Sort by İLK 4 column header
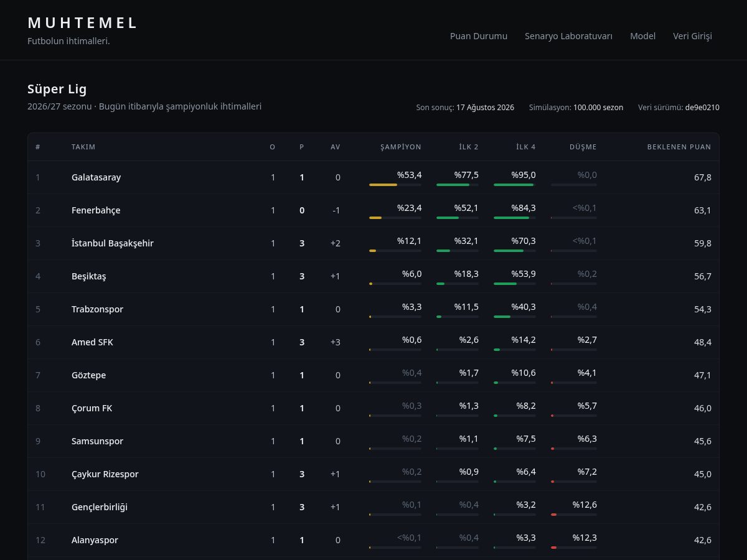 click(526, 147)
